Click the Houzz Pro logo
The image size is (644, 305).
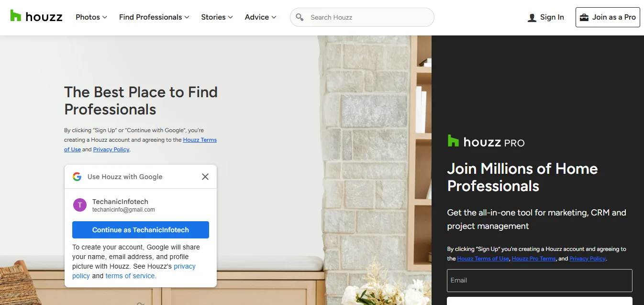(x=486, y=142)
